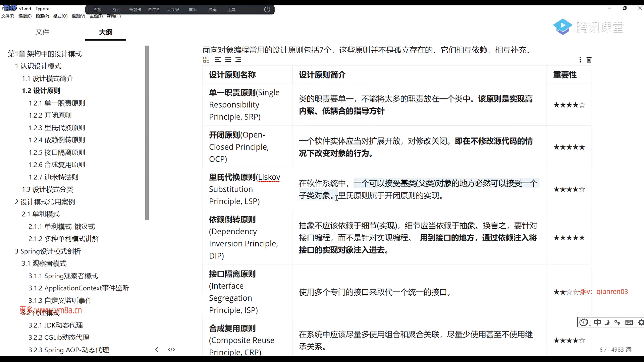Go to 1.2.2 开闭原则 outline item

(x=50, y=115)
